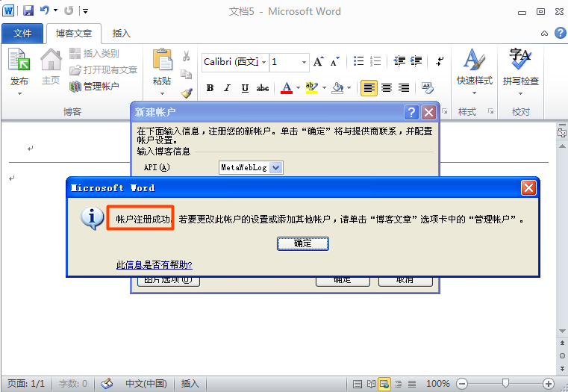Switch to the Insert (插入) tab
Screen dimensions: 568x392
(121, 34)
